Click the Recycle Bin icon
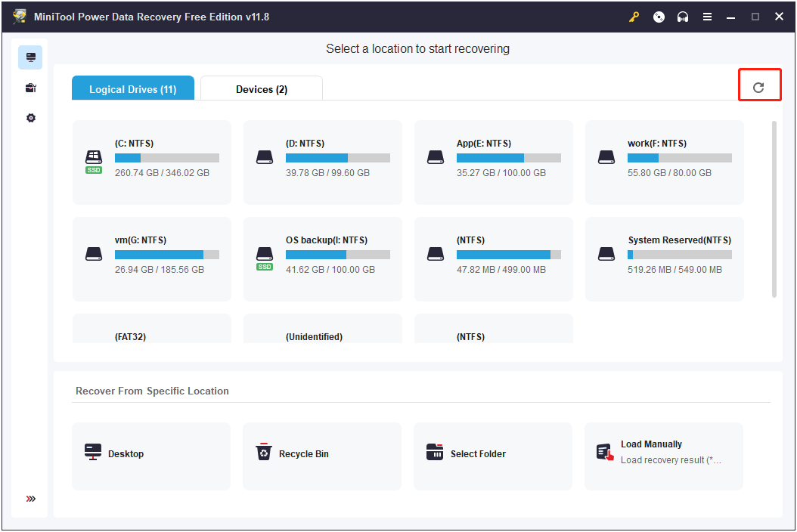The width and height of the screenshot is (797, 532). [263, 451]
